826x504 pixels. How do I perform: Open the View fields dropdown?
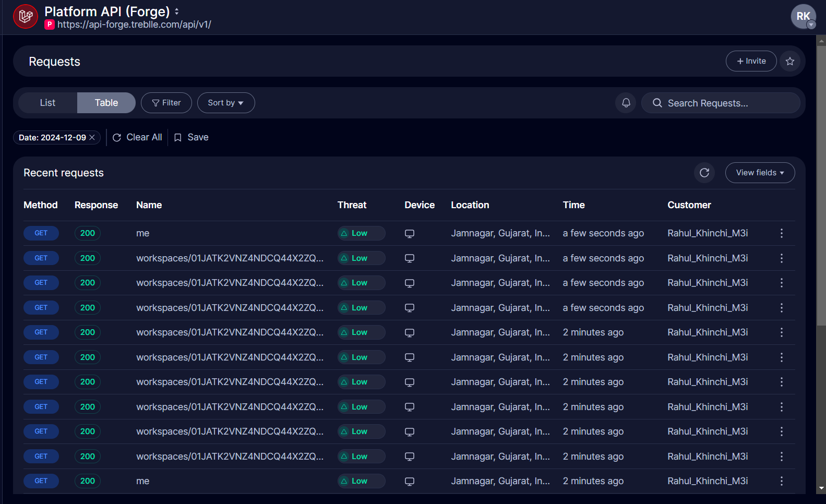point(760,173)
